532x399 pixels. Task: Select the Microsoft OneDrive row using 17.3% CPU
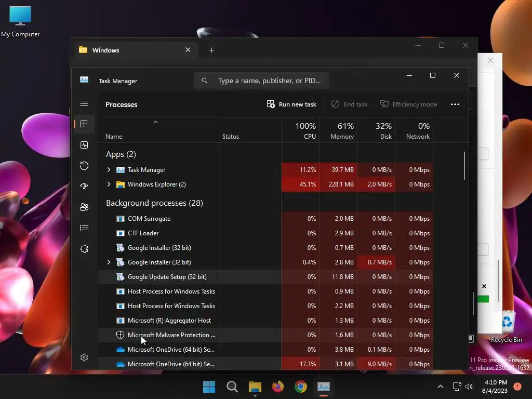tap(265, 364)
